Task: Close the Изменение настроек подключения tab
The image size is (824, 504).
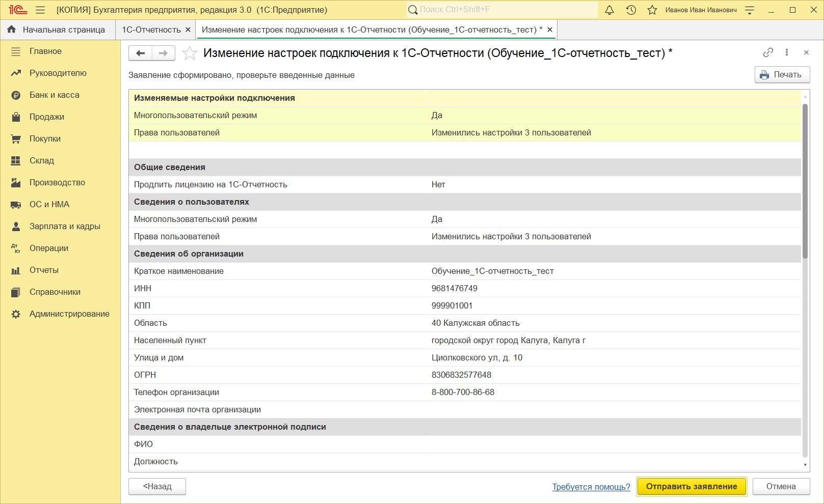Action: coord(550,30)
